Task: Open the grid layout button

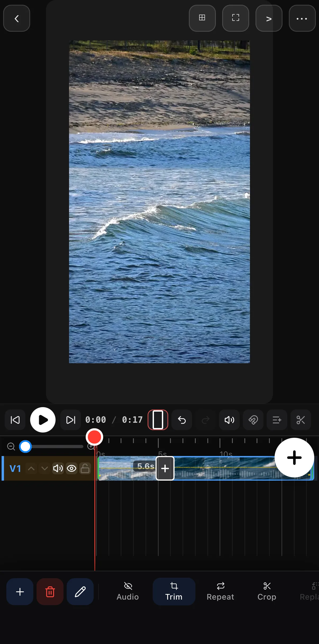Action: [x=202, y=18]
